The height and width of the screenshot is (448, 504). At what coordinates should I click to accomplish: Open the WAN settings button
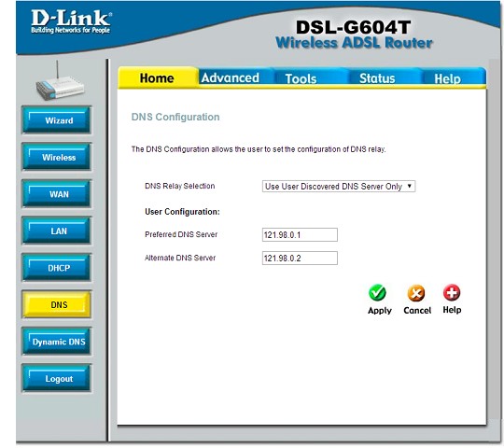[57, 194]
